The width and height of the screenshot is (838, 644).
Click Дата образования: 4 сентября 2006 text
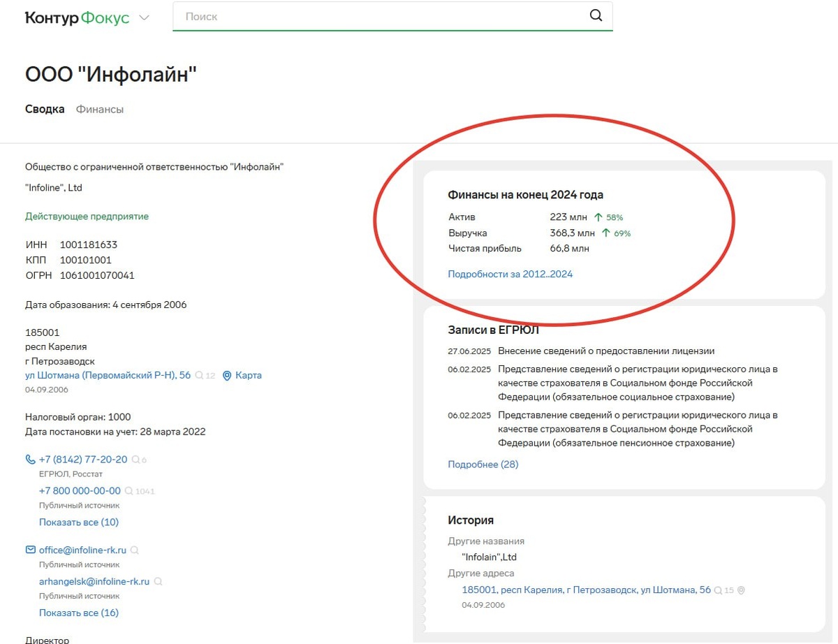[106, 305]
